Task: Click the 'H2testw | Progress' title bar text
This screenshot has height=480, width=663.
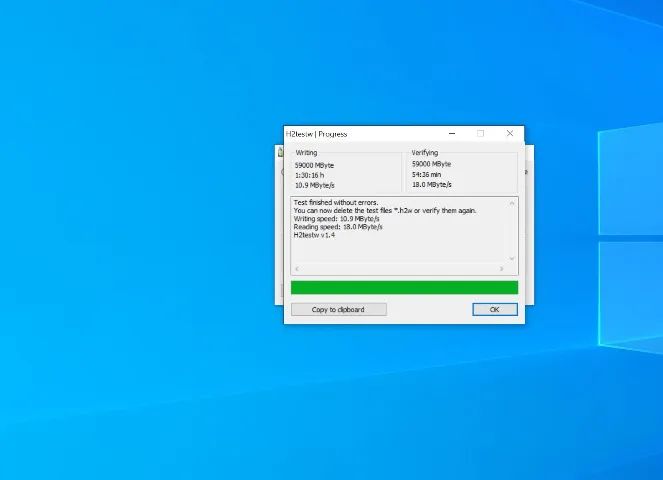Action: pos(316,134)
